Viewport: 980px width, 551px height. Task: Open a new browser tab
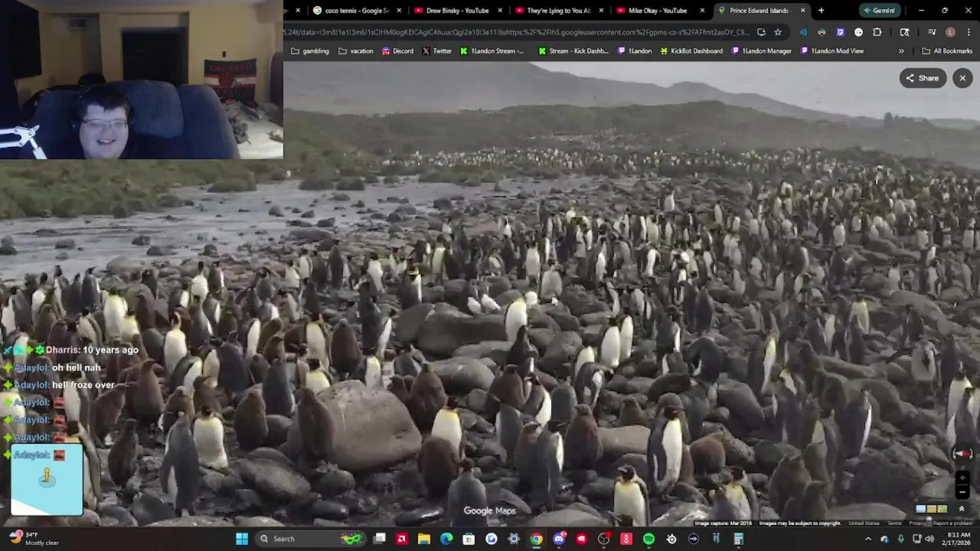pyautogui.click(x=821, y=11)
